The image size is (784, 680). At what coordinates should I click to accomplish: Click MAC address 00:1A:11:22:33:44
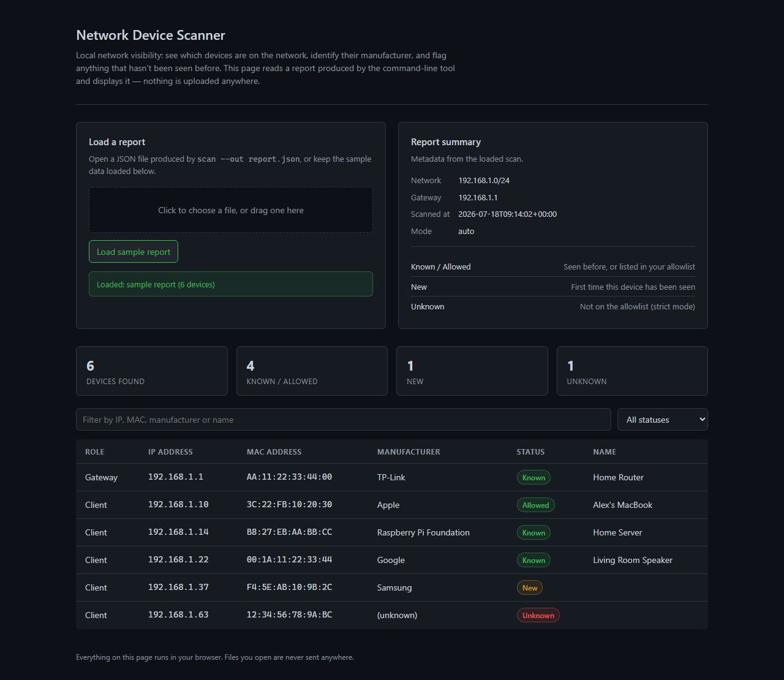(x=289, y=559)
